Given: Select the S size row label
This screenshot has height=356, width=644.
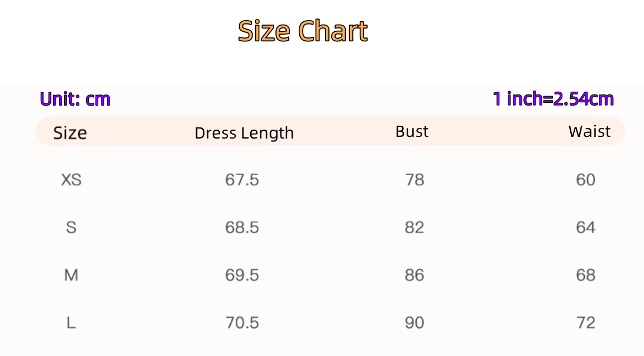Looking at the screenshot, I should [71, 227].
